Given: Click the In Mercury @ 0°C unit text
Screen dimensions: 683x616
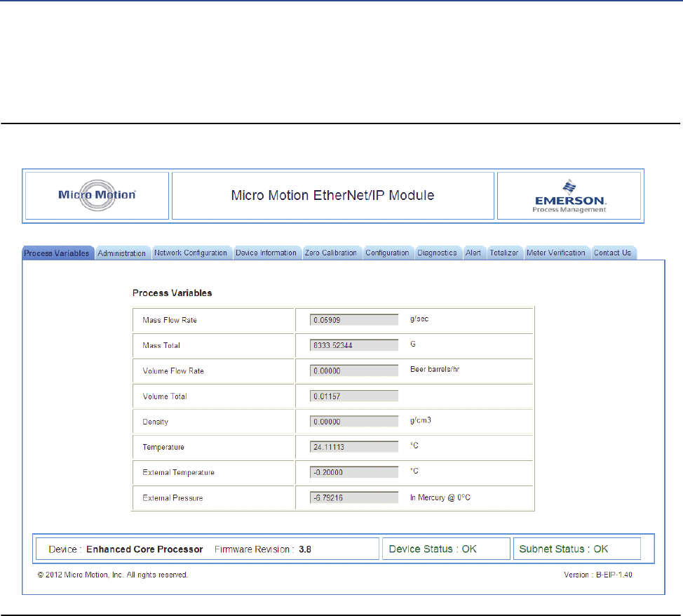Looking at the screenshot, I should (440, 497).
